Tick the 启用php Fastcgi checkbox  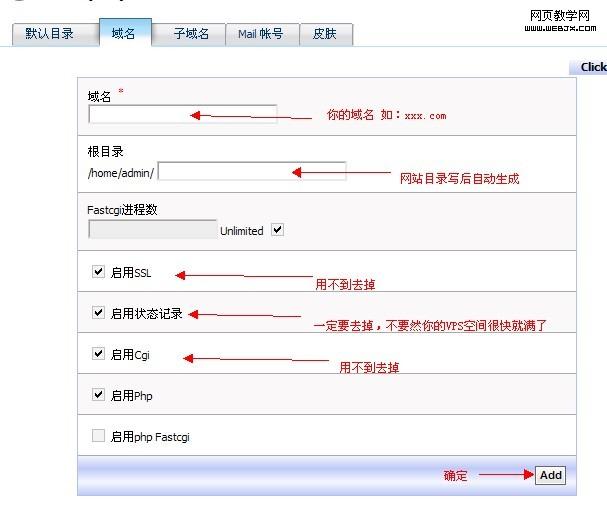pyautogui.click(x=98, y=436)
